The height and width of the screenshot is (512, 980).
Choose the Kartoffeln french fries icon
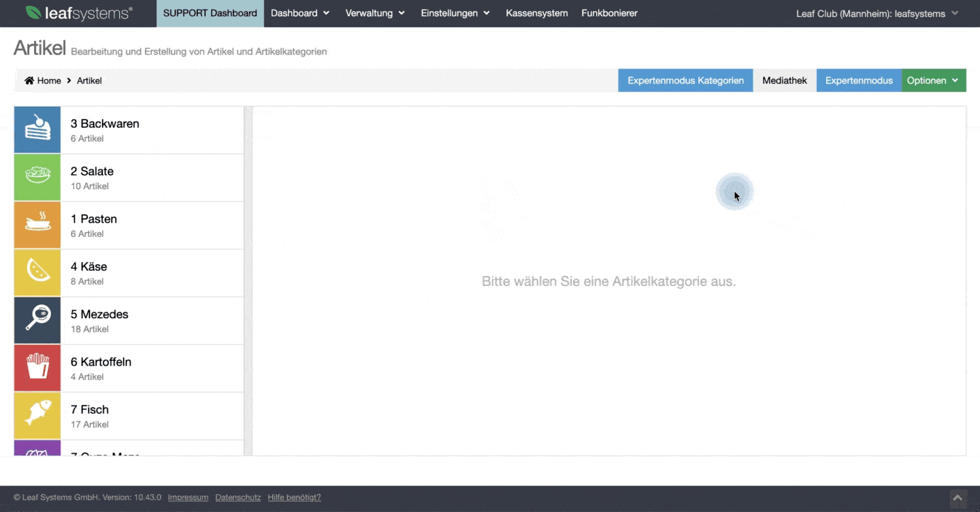pos(37,368)
